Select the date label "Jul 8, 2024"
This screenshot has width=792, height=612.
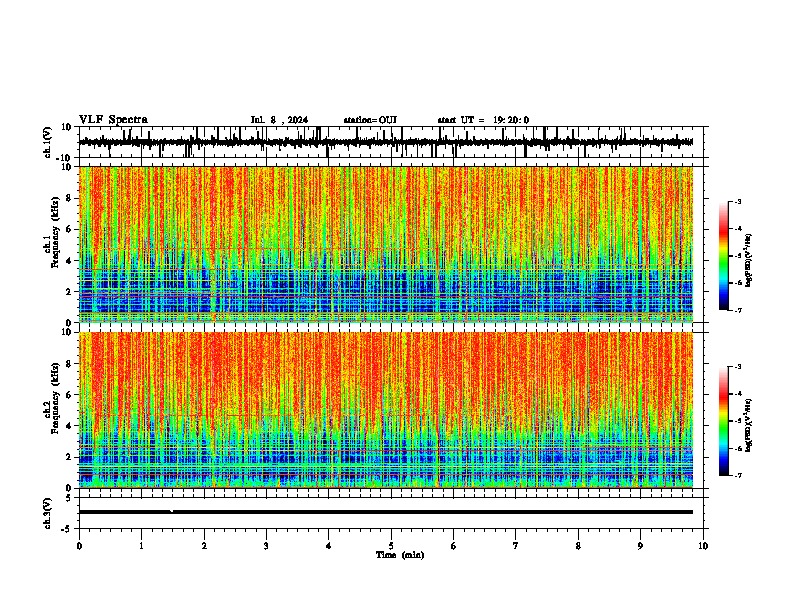(x=279, y=120)
